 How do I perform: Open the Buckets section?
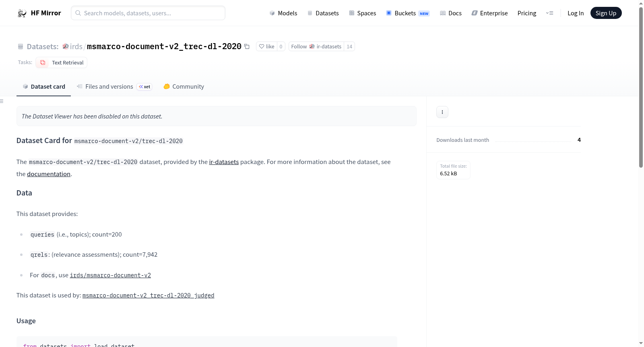tap(408, 13)
